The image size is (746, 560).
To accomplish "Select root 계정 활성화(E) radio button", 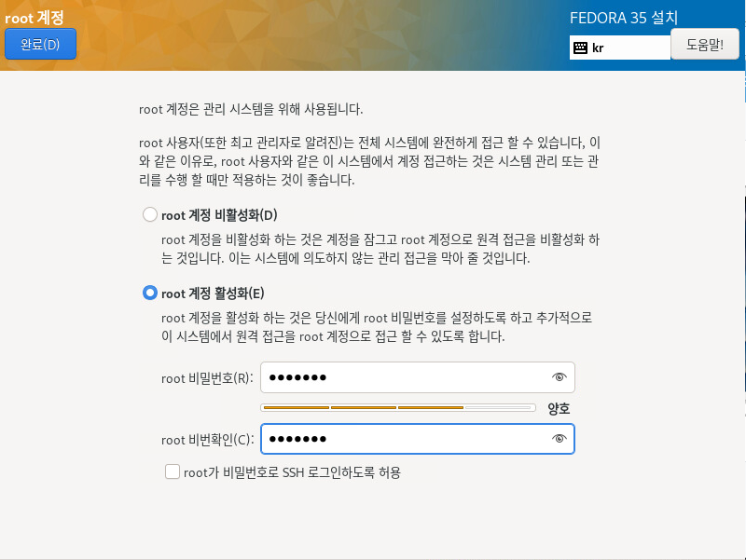I will [x=150, y=293].
